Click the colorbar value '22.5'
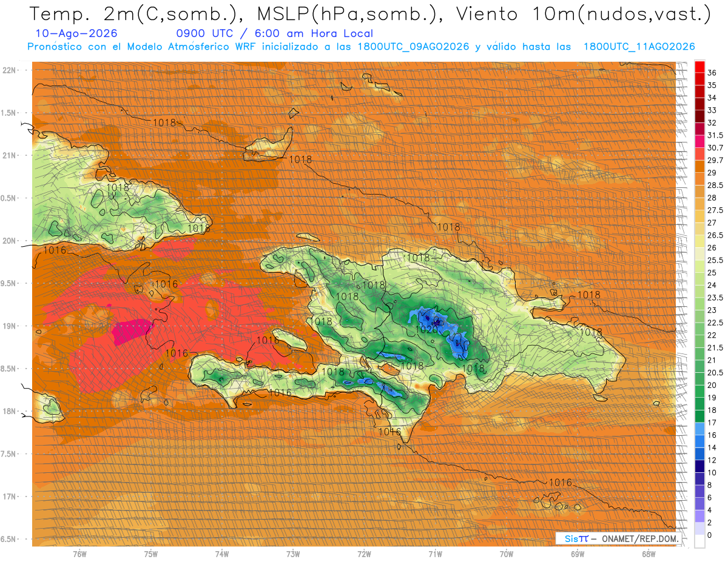Viewport: 728px width, 562px height. pos(715,323)
